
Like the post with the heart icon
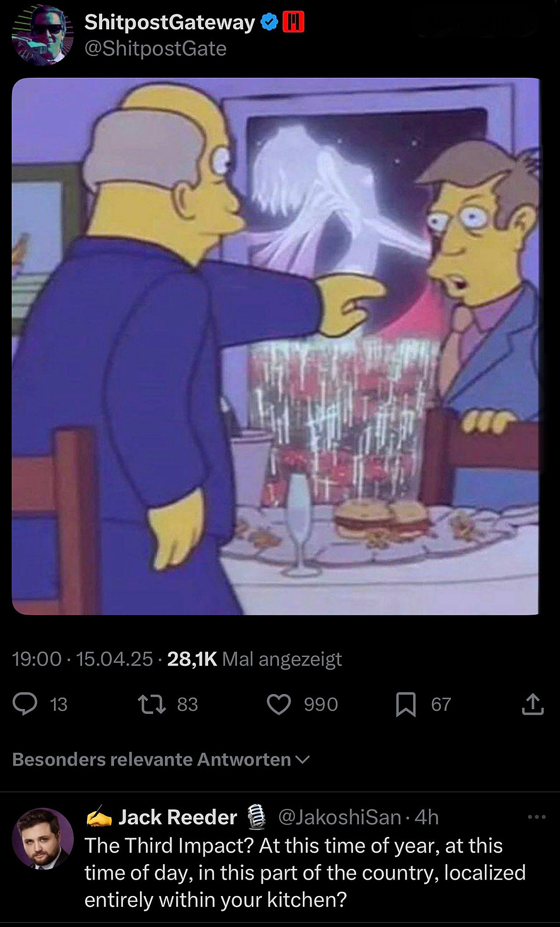279,704
